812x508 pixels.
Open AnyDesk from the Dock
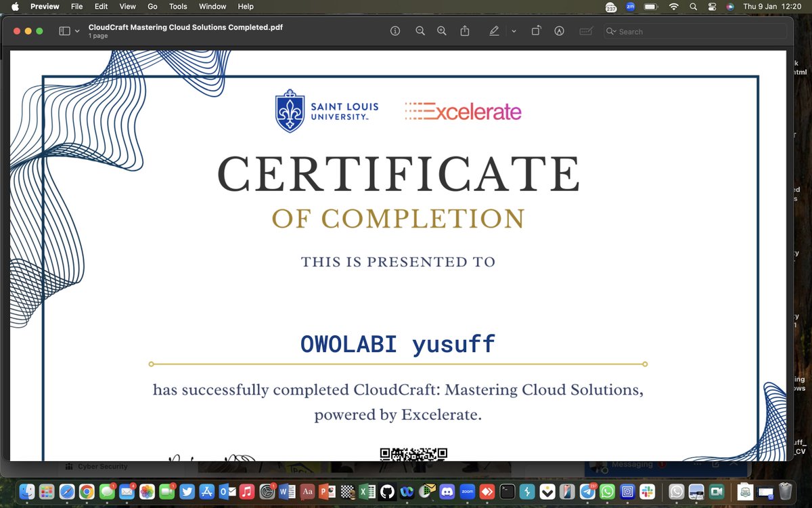[x=487, y=492]
